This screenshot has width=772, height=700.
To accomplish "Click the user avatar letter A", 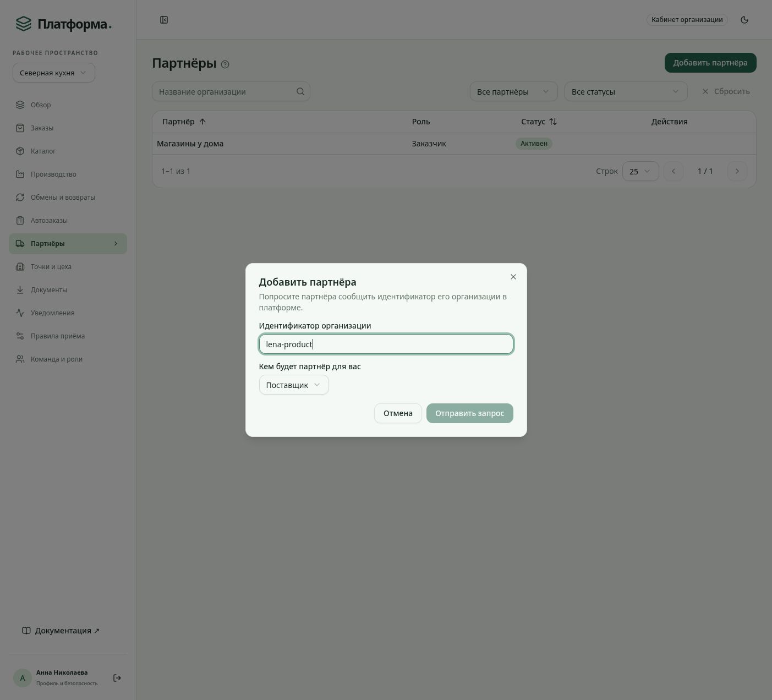I will click(x=23, y=678).
